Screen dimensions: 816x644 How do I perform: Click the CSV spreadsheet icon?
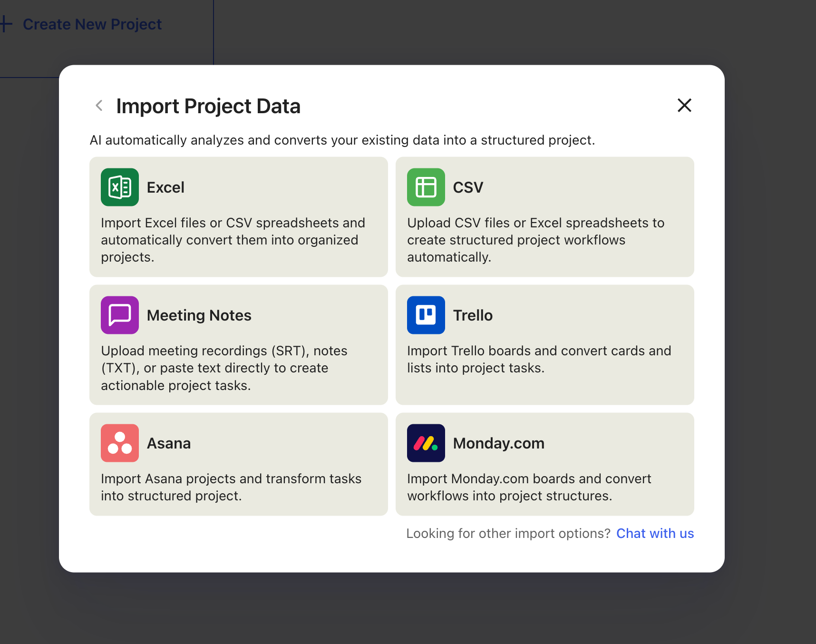click(x=426, y=187)
